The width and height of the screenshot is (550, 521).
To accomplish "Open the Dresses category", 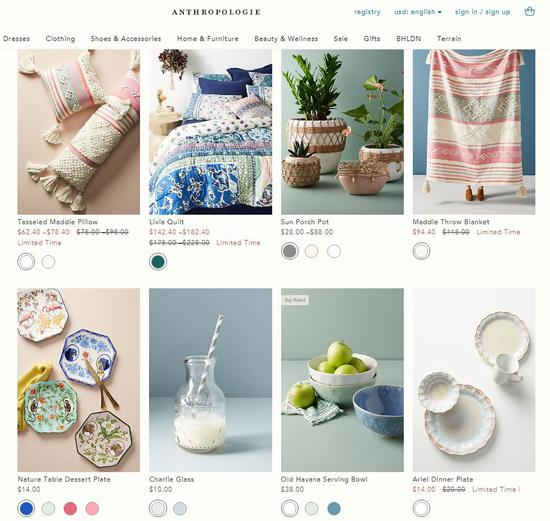I will click(x=16, y=39).
